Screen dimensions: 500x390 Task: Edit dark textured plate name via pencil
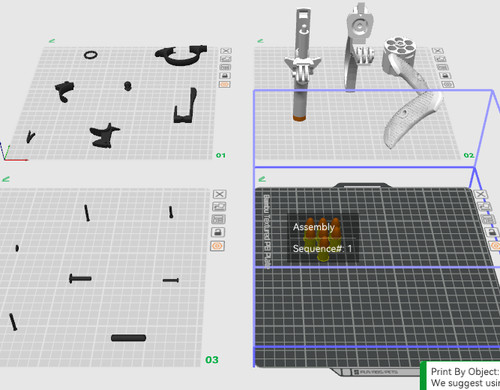[262, 179]
